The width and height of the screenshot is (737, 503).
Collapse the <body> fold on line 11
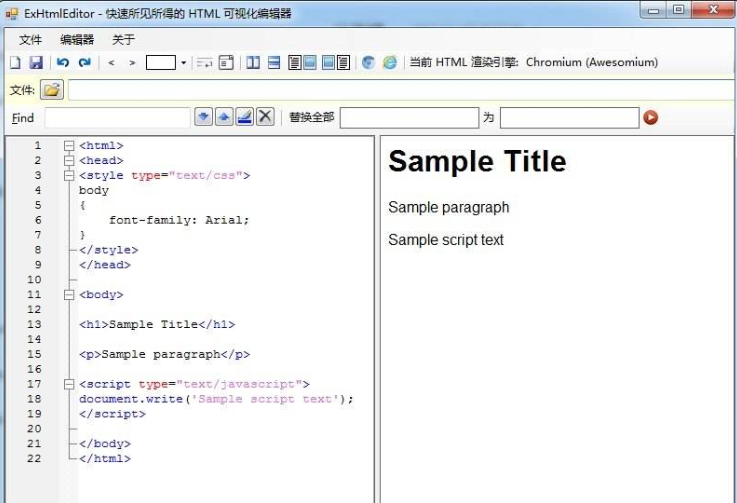point(69,295)
